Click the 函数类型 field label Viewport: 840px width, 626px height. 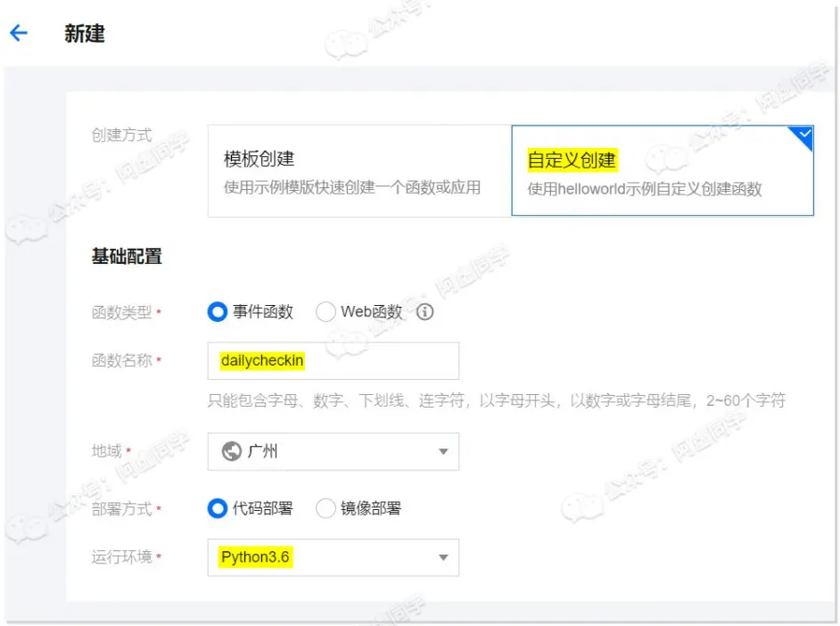(122, 312)
